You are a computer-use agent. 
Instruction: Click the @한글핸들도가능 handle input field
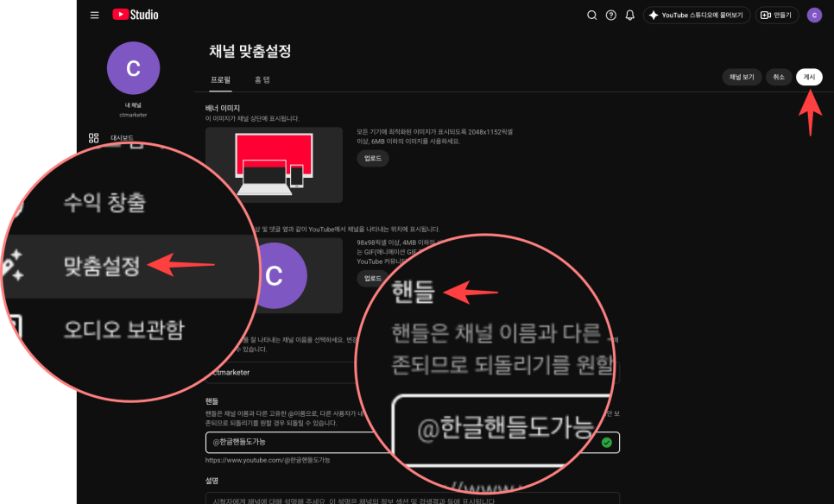[298, 443]
